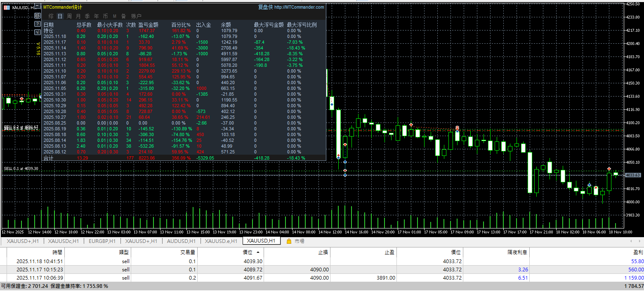Select the 年 yearly statistics tab
644x292 pixels.
pyautogui.click(x=96, y=16)
